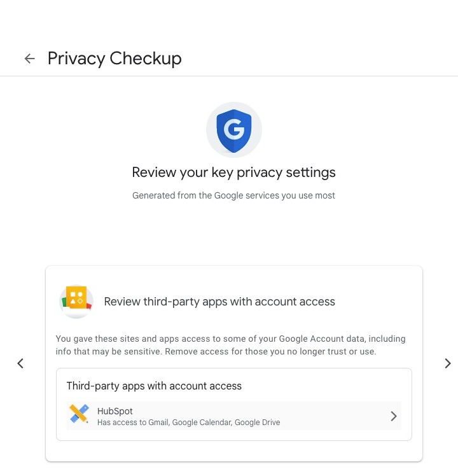The height and width of the screenshot is (476, 458).
Task: Click the back arrow beside Privacy Checkup
Action: (x=29, y=59)
